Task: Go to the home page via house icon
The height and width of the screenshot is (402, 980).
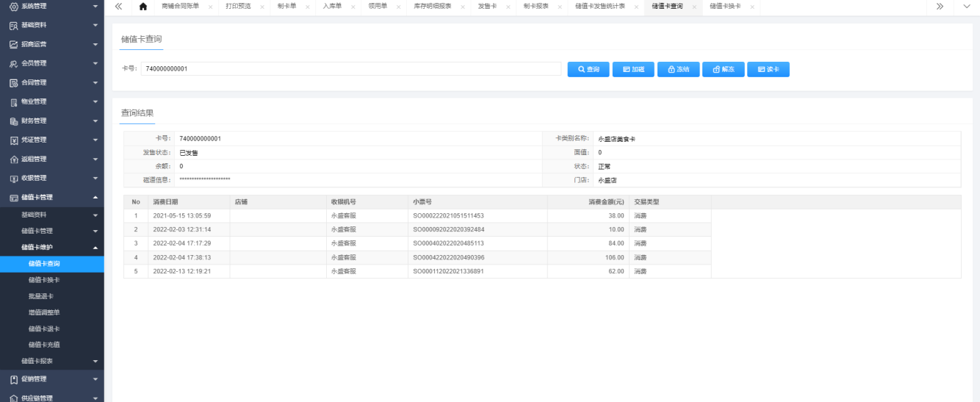Action: pyautogui.click(x=143, y=6)
